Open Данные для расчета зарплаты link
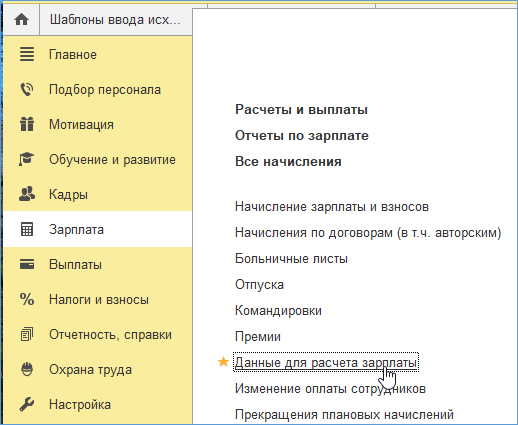This screenshot has height=425, width=518. point(326,362)
